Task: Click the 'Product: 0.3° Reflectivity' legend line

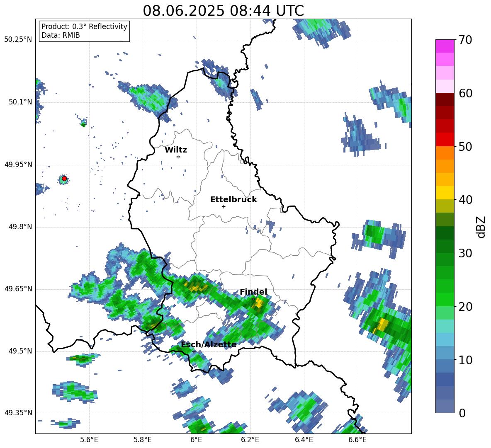Action: 84,27
